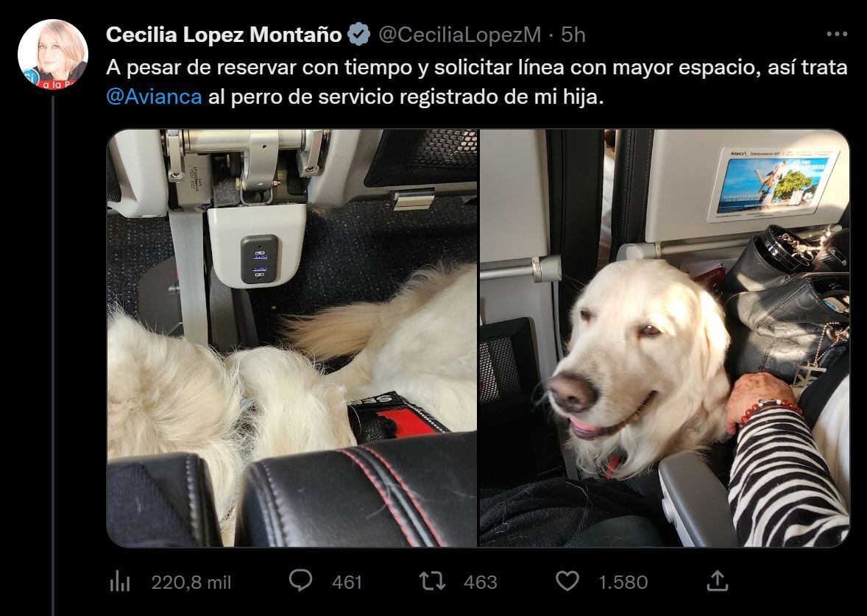Open the @Avianca mention link

[154, 96]
